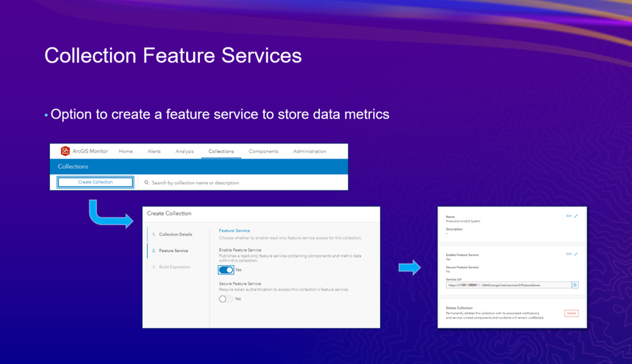The width and height of the screenshot is (632, 364).
Task: Click the 'Enable Feature Service' label in dialog
Action: click(x=240, y=250)
